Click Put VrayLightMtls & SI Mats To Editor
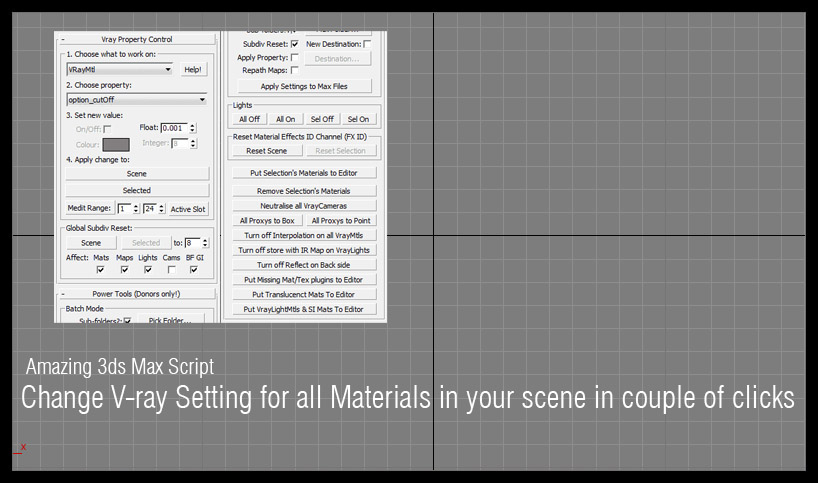This screenshot has width=818, height=483. (304, 309)
